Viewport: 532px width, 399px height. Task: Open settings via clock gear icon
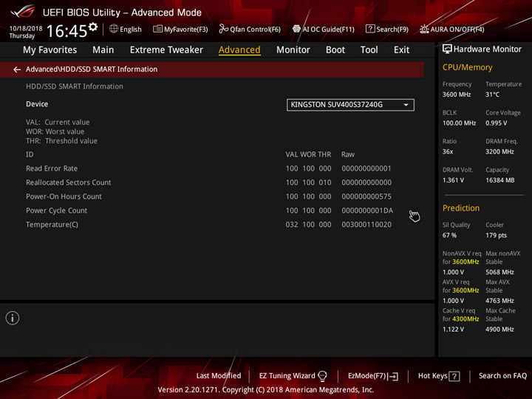pyautogui.click(x=93, y=27)
